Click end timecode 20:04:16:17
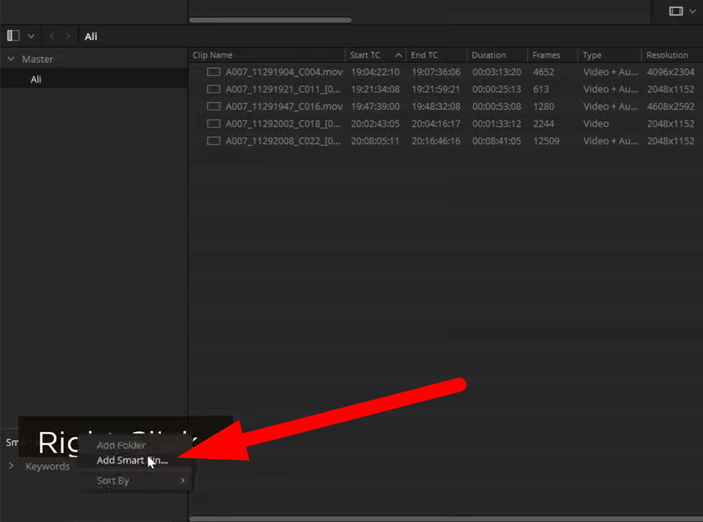The height and width of the screenshot is (522, 703). [x=436, y=123]
